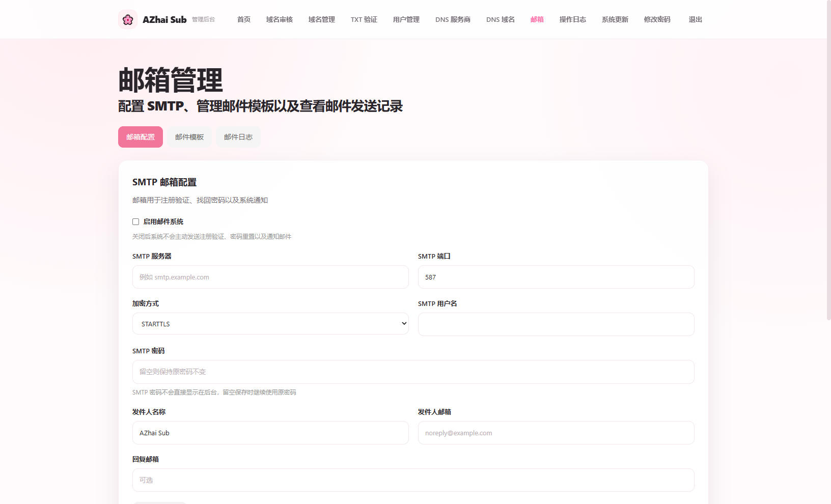Open 操作日志 navigation item

tap(573, 19)
